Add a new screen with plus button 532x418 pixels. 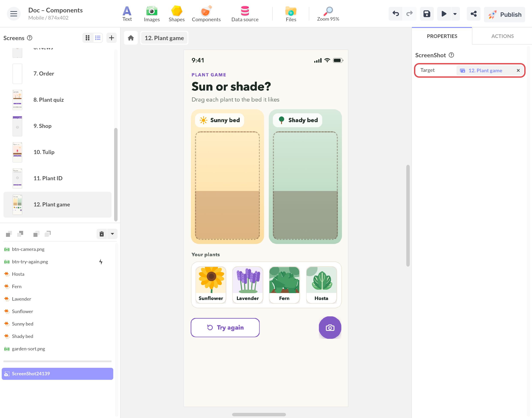tap(112, 38)
